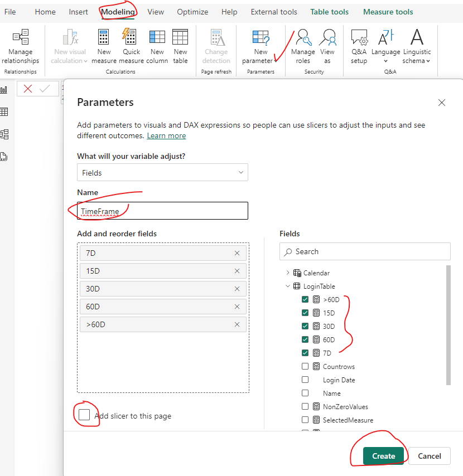Screen dimensions: 463x476
Task: Check the Countrows measure checkbox
Action: coord(305,366)
